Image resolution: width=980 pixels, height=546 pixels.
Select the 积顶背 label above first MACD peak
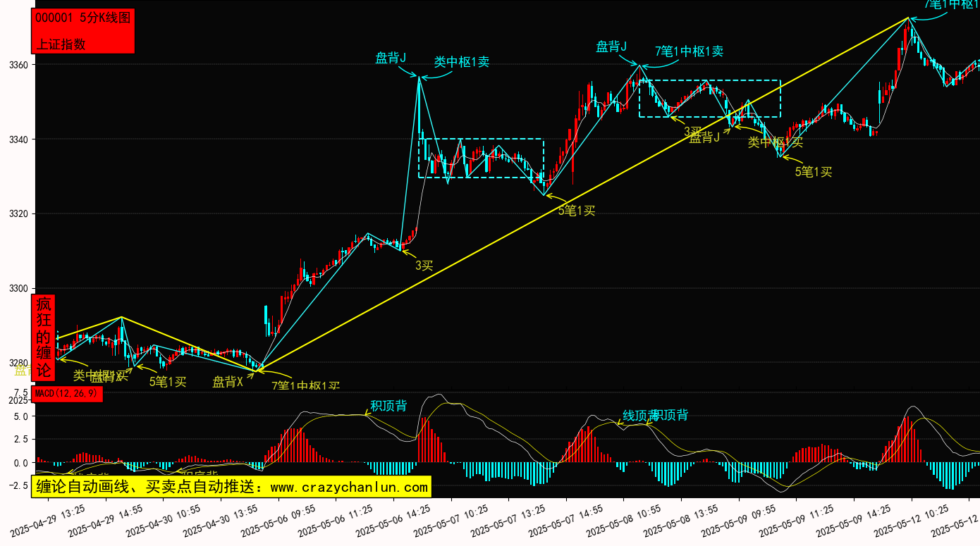pyautogui.click(x=388, y=406)
